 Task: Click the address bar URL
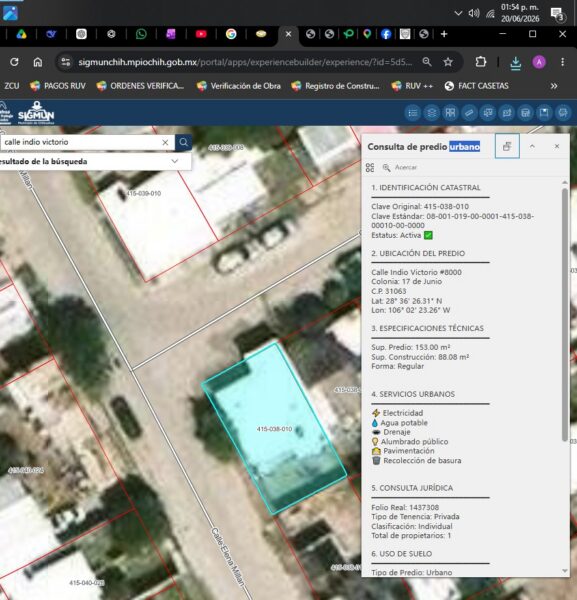click(x=245, y=62)
